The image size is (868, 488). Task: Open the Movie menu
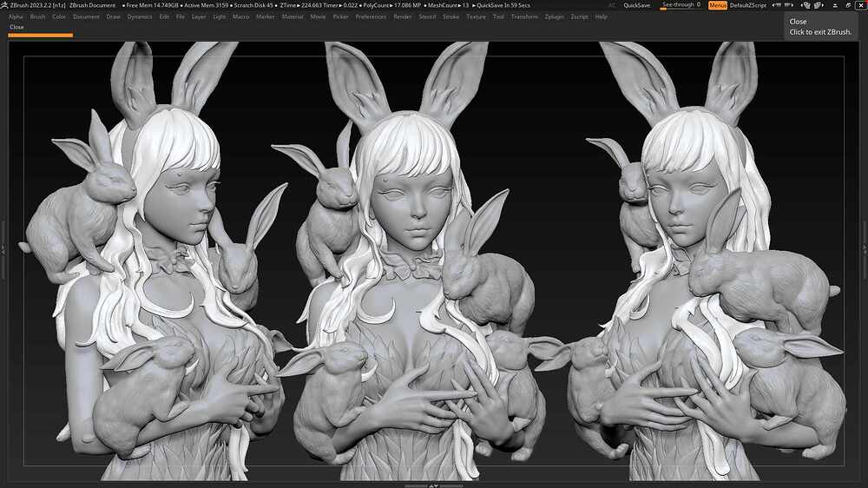(318, 16)
